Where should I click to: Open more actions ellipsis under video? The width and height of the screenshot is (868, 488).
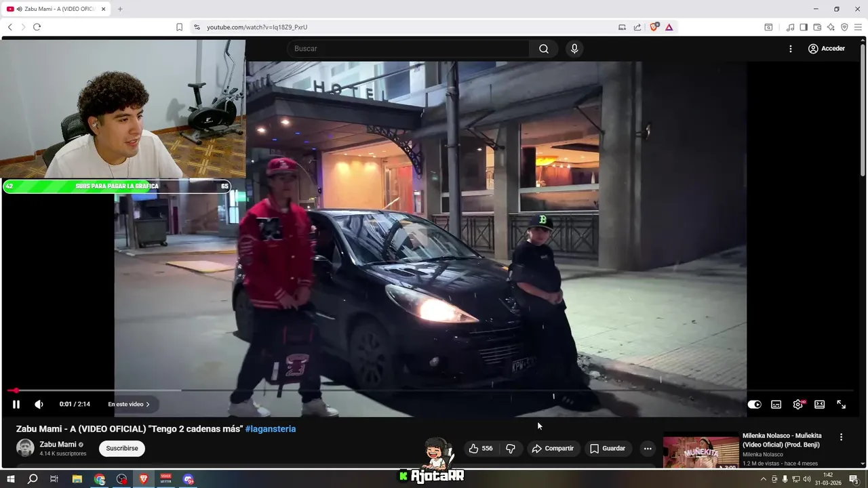(x=648, y=448)
